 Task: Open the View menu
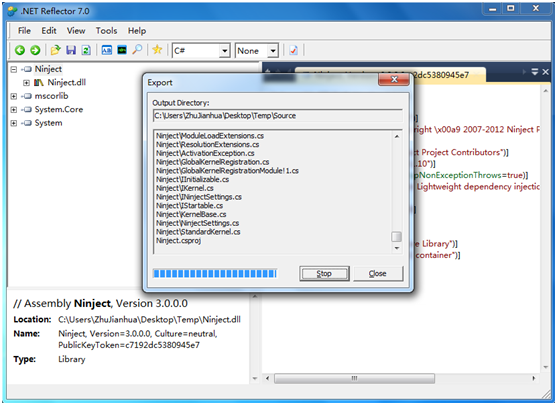(76, 31)
